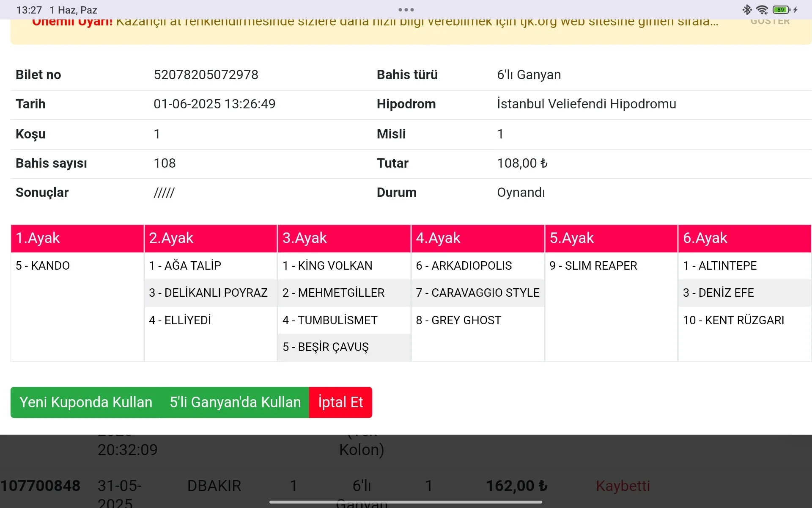Tap 7 - CARAVAGGIO STYLE entry

click(477, 293)
